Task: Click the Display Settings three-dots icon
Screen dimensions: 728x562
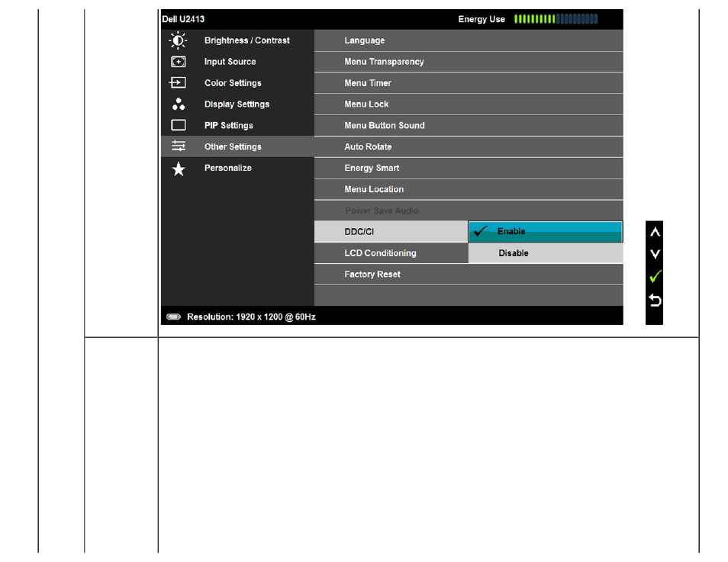Action: coord(179,104)
